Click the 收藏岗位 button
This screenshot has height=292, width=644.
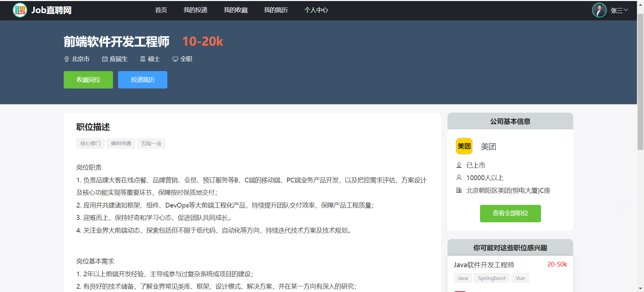pos(88,80)
